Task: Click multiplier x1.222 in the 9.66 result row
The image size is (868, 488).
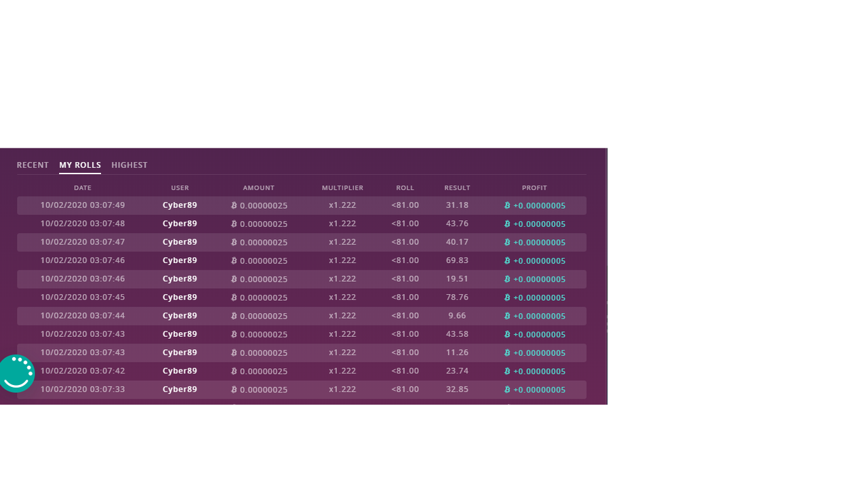Action: click(x=342, y=315)
